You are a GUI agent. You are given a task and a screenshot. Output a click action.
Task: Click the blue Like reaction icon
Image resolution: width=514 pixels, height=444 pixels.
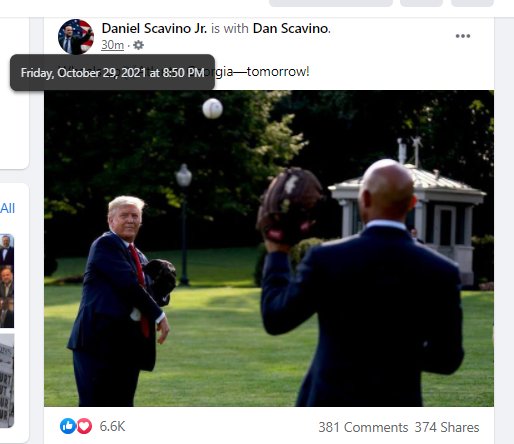(x=68, y=426)
